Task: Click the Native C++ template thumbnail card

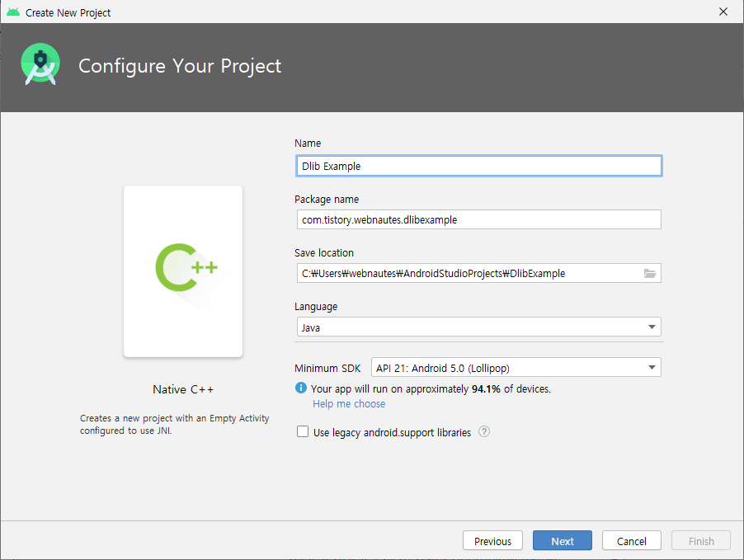Action: (x=183, y=271)
